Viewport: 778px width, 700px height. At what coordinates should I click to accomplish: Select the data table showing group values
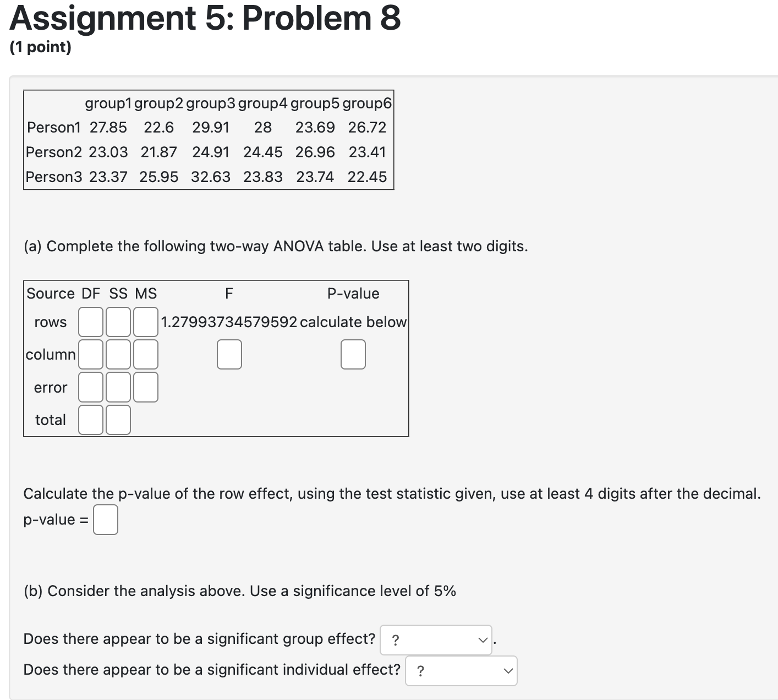[x=208, y=139]
